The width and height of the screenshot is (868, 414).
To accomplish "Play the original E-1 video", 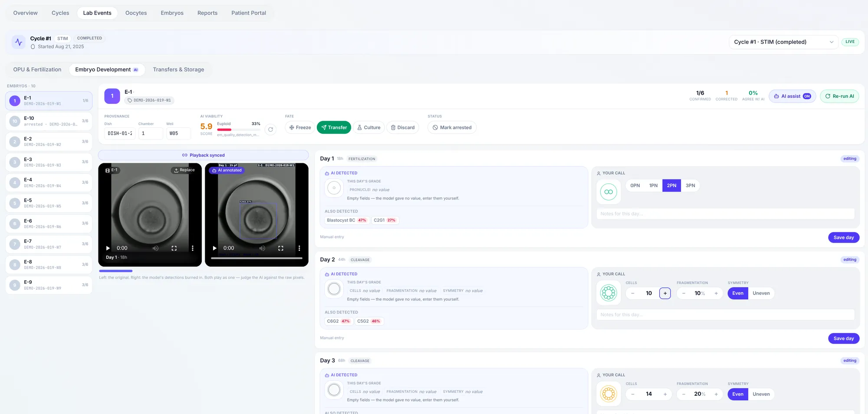I will click(108, 248).
